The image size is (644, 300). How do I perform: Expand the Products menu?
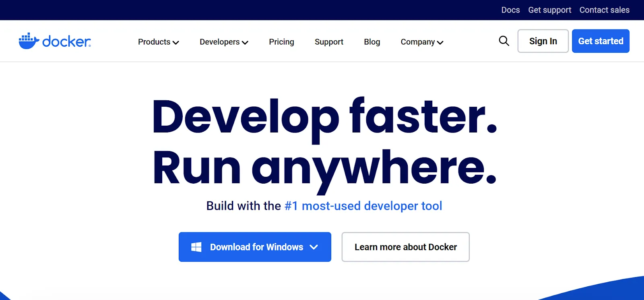[159, 42]
